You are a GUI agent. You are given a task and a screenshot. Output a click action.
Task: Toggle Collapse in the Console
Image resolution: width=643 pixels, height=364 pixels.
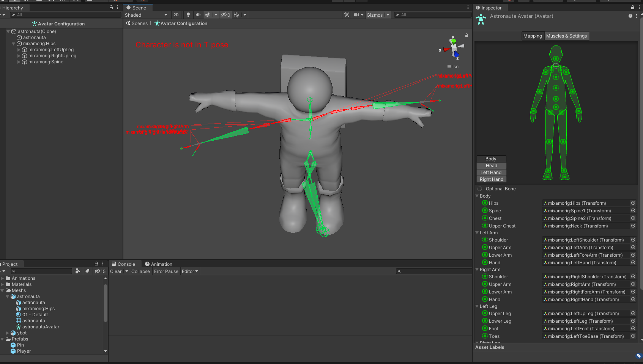click(140, 271)
